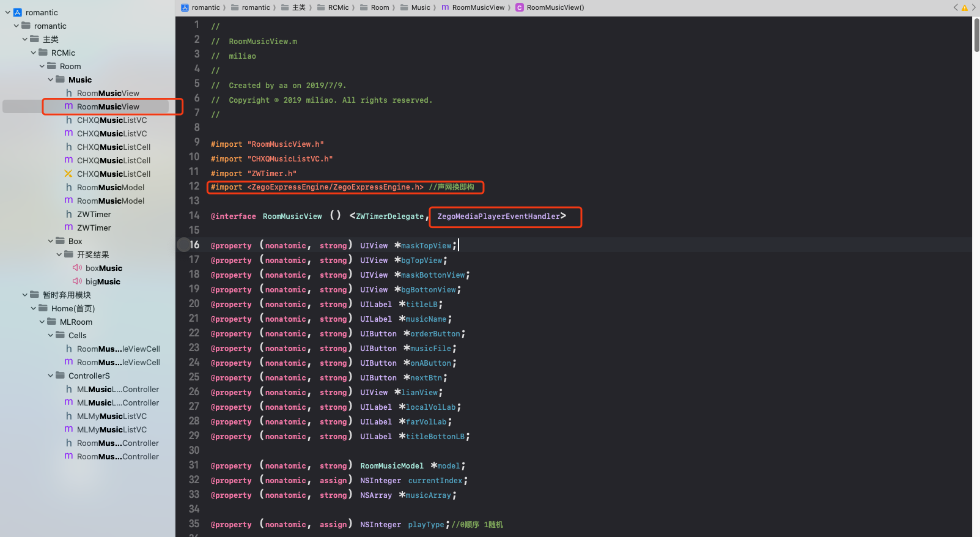Click the back chevron in editor jump bar
Viewport: 980px width, 537px height.
coord(956,7)
